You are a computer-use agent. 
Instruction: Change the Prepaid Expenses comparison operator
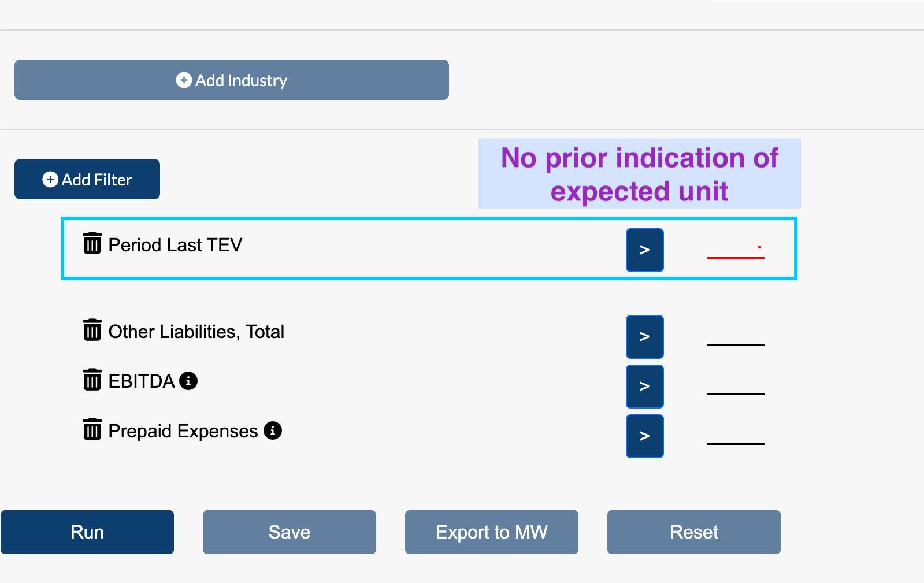[x=644, y=436]
